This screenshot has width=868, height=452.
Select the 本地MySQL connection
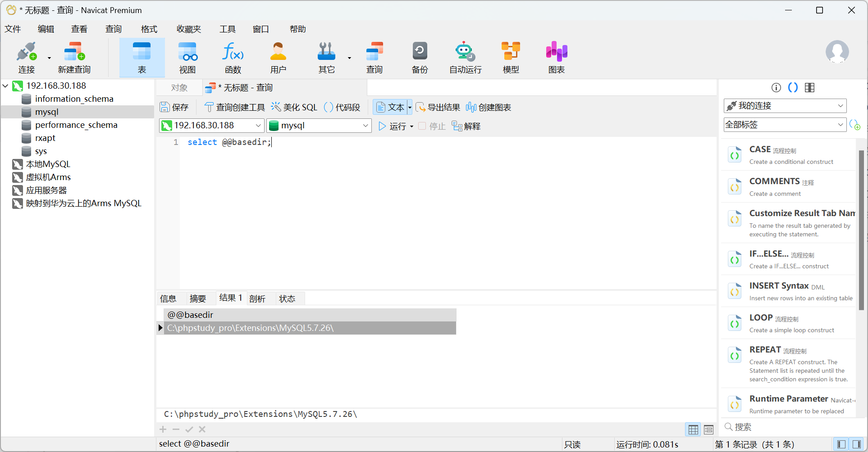click(x=48, y=164)
